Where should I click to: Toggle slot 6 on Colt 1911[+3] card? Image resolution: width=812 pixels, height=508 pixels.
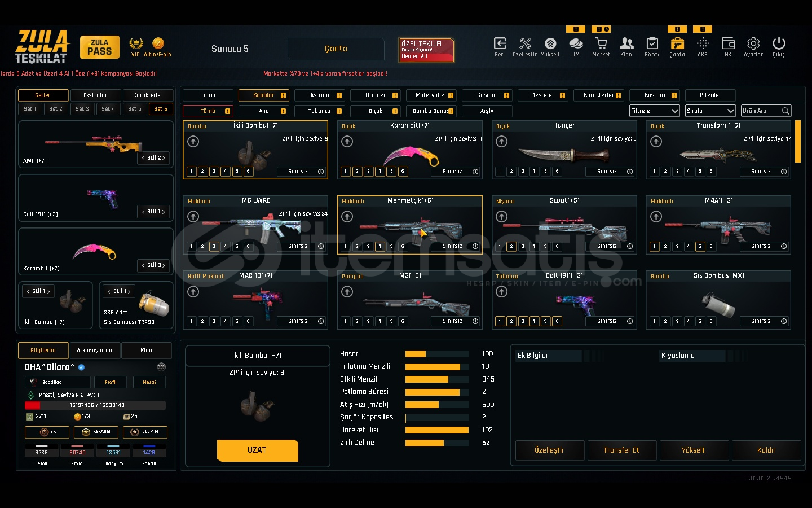557,322
